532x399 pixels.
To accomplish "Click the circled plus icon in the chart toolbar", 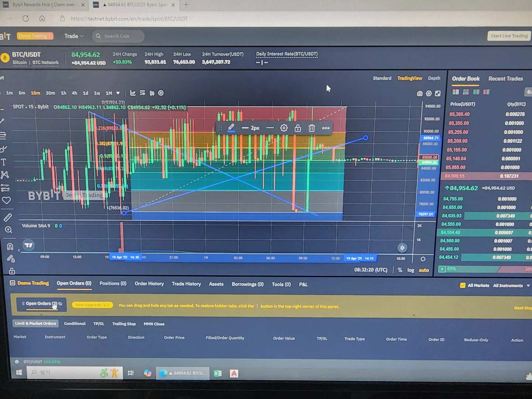I will (161, 93).
